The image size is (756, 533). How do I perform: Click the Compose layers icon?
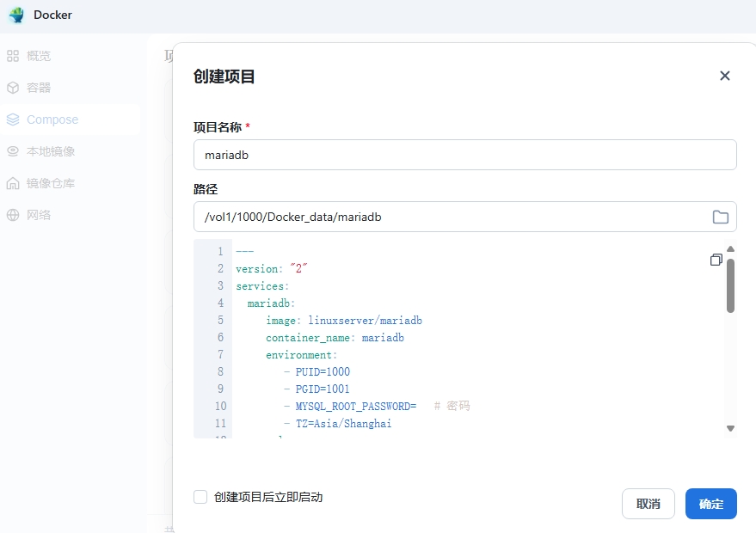point(13,119)
